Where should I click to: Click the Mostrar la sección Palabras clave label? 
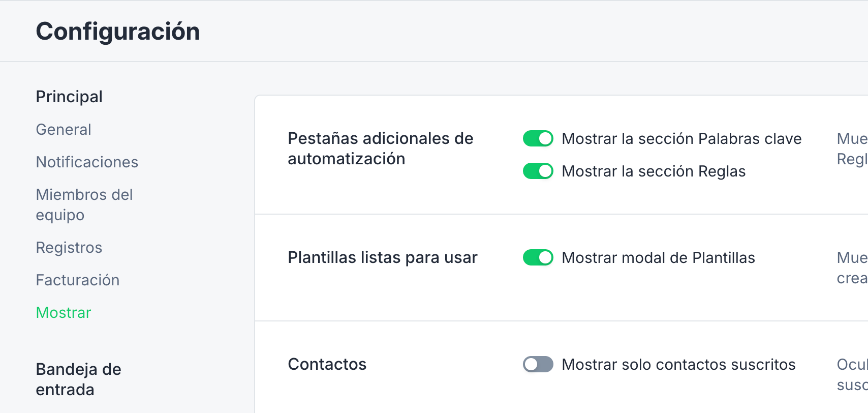(x=681, y=139)
